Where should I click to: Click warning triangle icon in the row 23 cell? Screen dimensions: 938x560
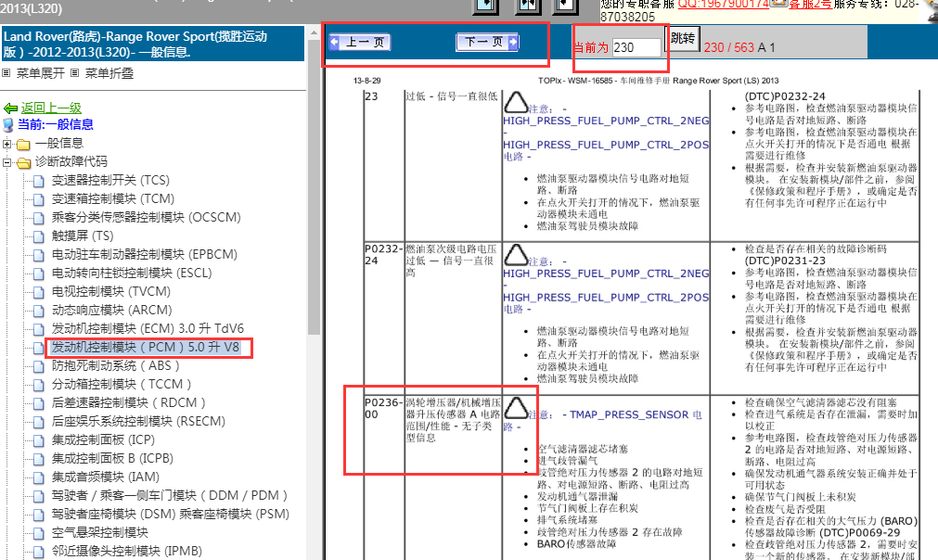point(516,102)
